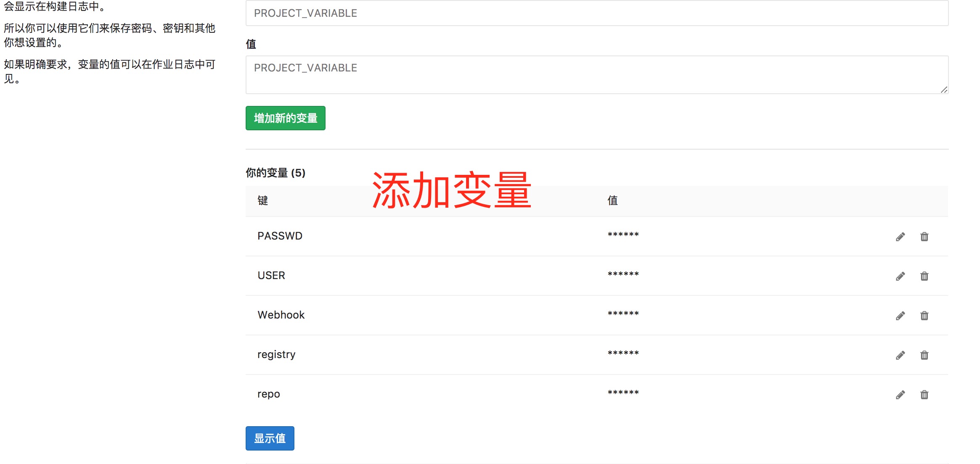Click the masked value of registry

623,353
